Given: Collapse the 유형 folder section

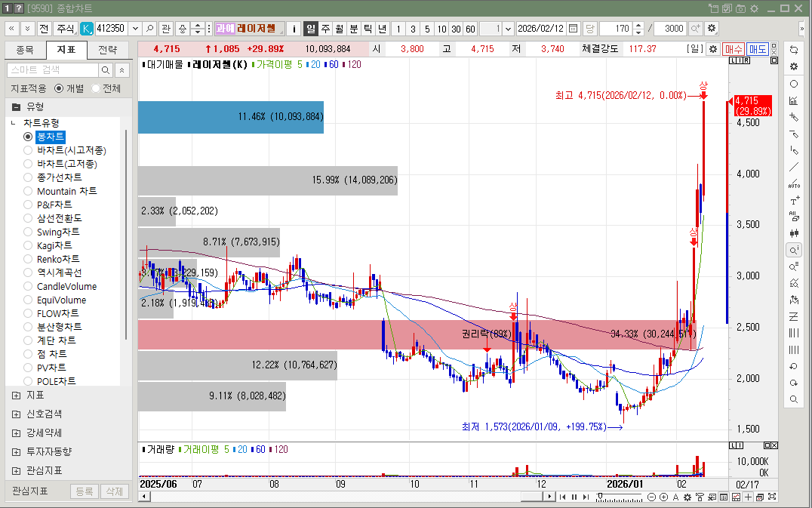Looking at the screenshot, I should pos(16,107).
